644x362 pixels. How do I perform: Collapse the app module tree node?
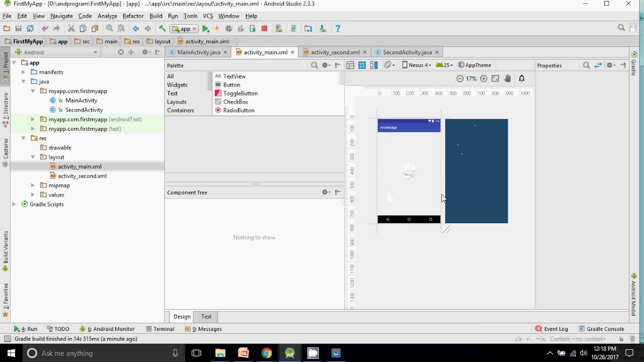pyautogui.click(x=14, y=63)
